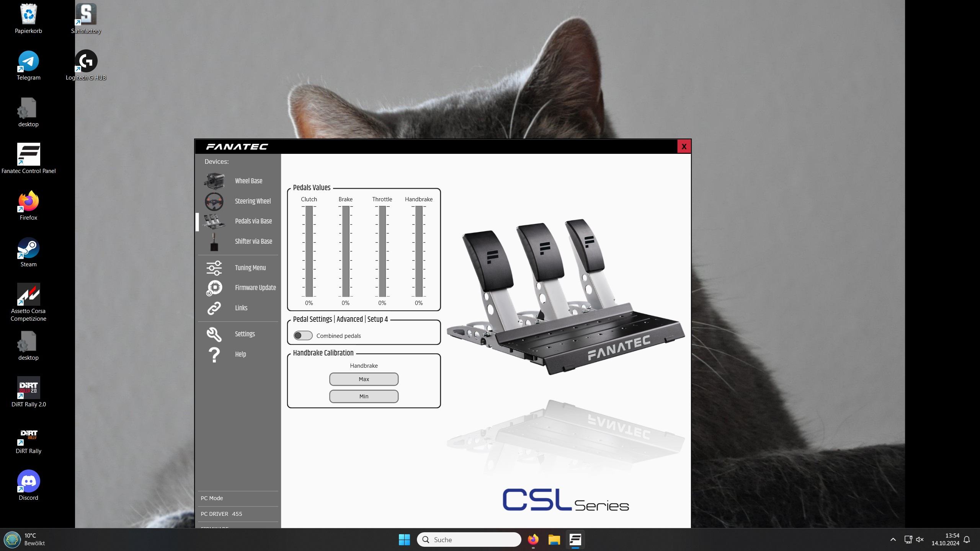Image resolution: width=980 pixels, height=551 pixels.
Task: Set Handbrake Max calibration
Action: pyautogui.click(x=364, y=379)
